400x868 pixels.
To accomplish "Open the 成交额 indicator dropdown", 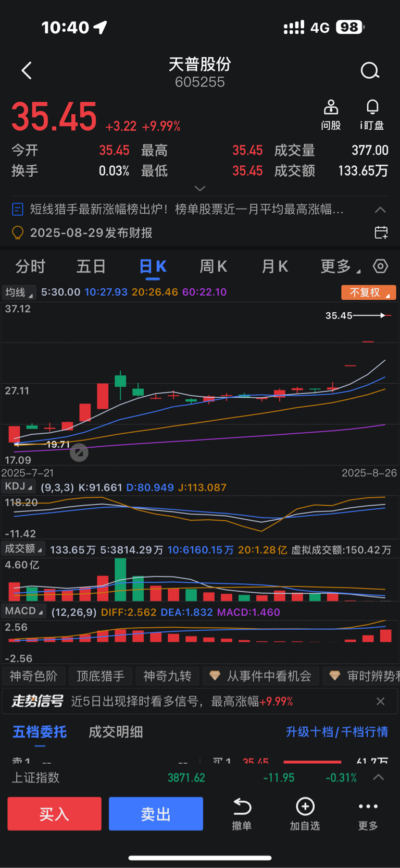I will point(23,549).
